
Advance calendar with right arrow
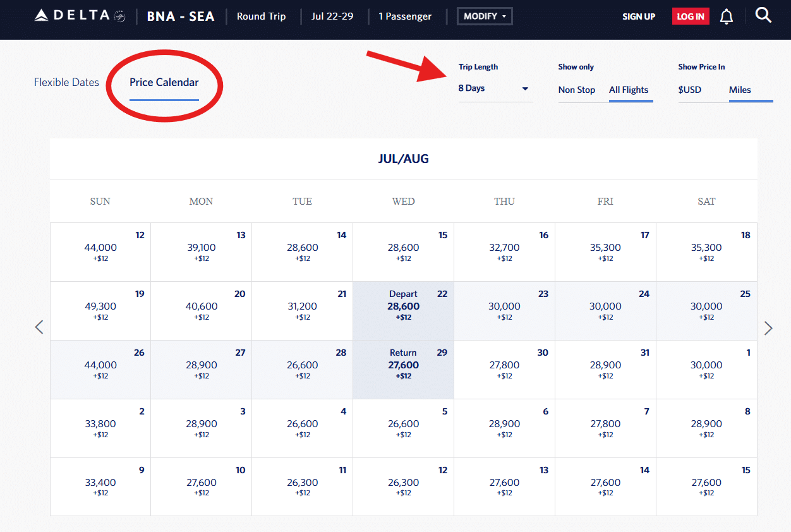pyautogui.click(x=768, y=328)
